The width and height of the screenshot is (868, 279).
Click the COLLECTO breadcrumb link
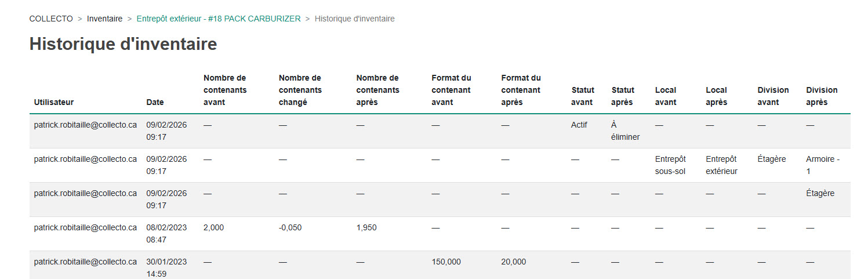(x=51, y=19)
